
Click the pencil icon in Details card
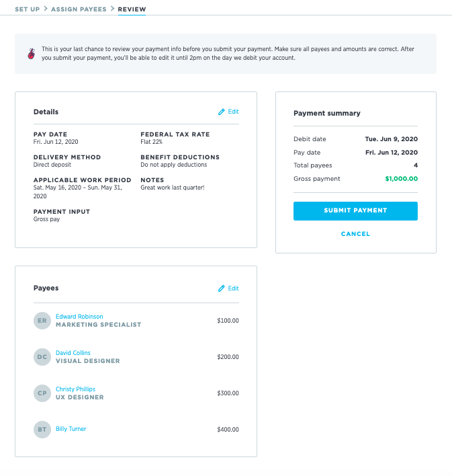222,112
